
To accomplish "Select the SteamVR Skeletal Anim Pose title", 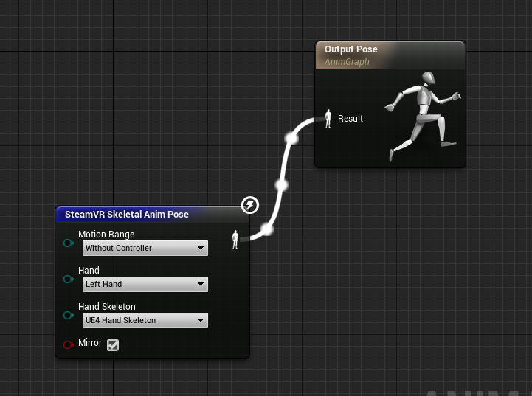I will 127,215.
